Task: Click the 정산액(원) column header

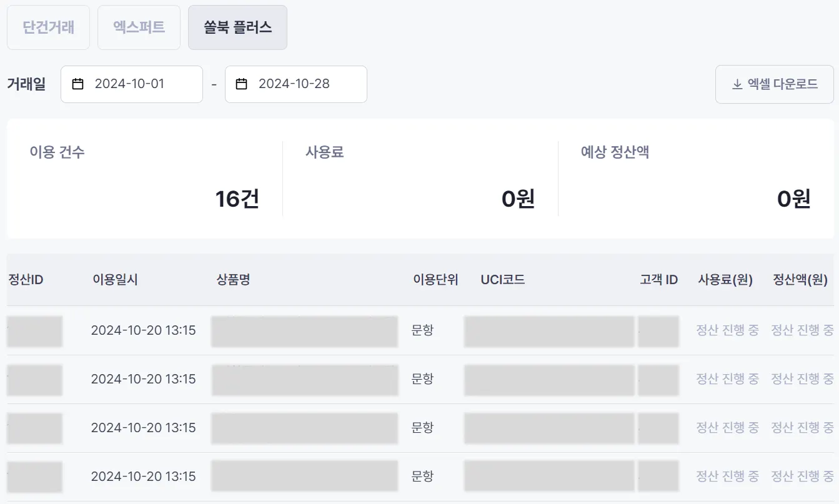Action: click(x=800, y=280)
